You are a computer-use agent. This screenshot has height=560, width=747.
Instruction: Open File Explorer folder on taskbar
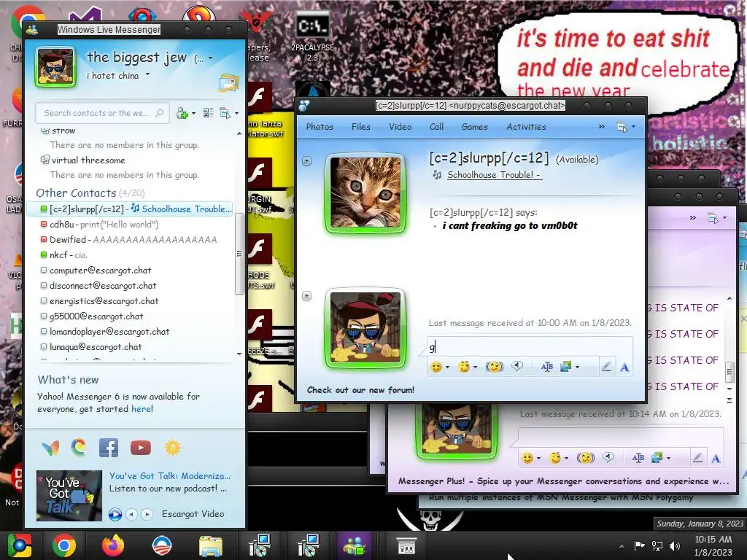pyautogui.click(x=210, y=546)
